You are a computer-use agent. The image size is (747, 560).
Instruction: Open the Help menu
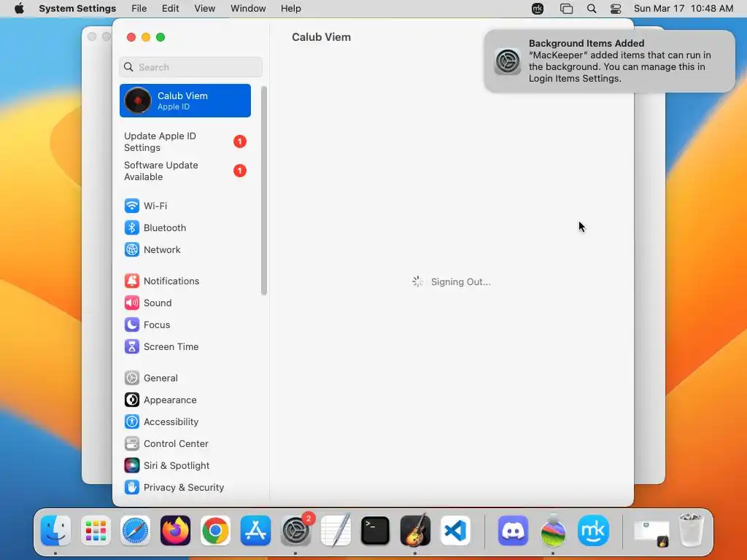pyautogui.click(x=290, y=9)
